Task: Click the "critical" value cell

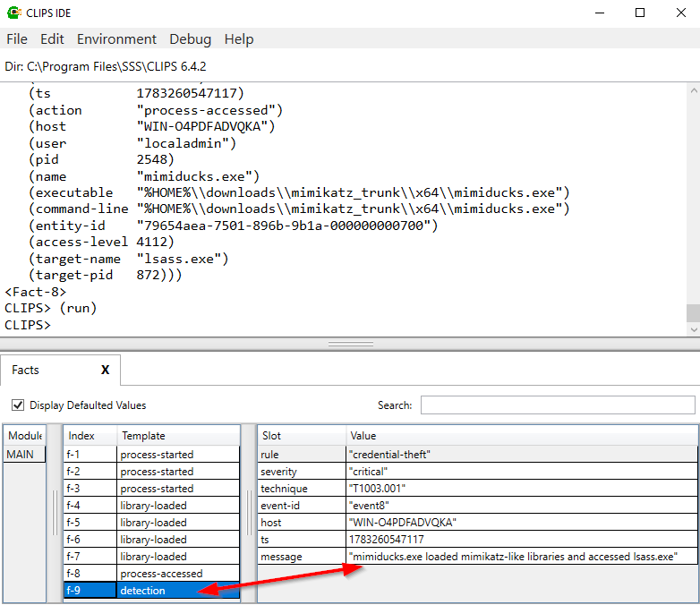Action: tap(522, 471)
